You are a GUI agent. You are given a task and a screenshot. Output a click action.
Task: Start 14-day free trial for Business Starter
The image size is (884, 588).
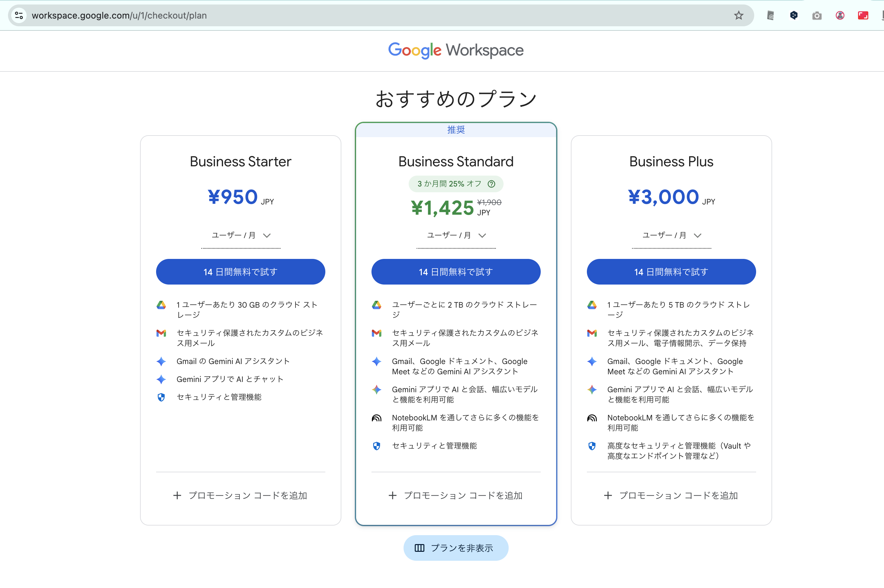(240, 272)
